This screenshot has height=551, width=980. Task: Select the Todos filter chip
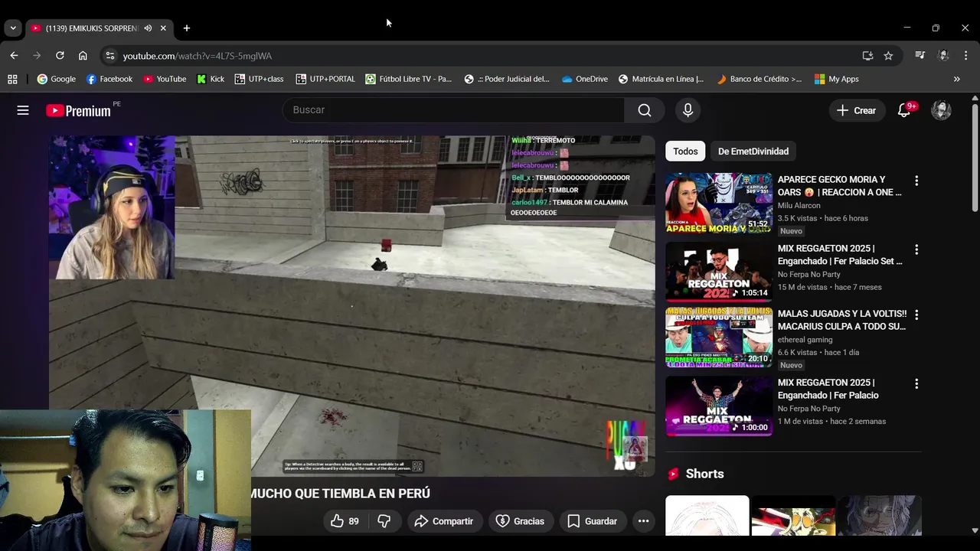(x=685, y=152)
